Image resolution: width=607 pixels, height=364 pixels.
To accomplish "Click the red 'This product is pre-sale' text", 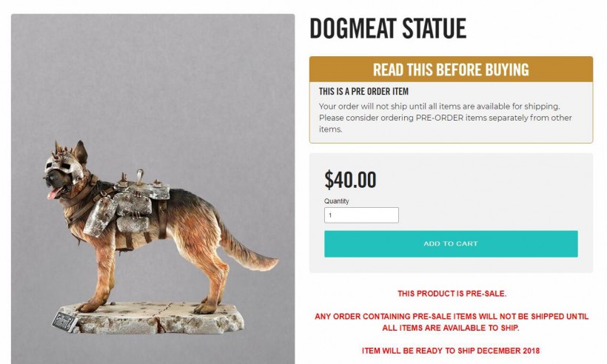I will tap(452, 294).
